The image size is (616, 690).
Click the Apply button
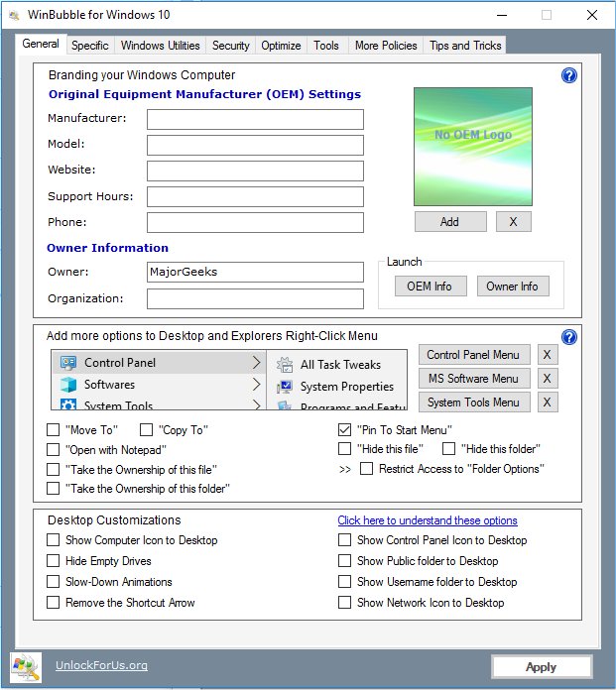pyautogui.click(x=542, y=667)
